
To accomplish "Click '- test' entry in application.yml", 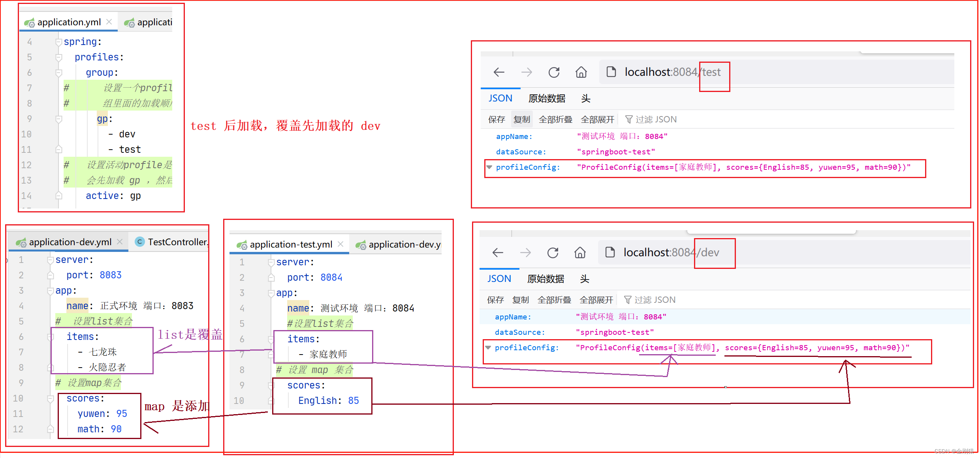I will click(124, 150).
